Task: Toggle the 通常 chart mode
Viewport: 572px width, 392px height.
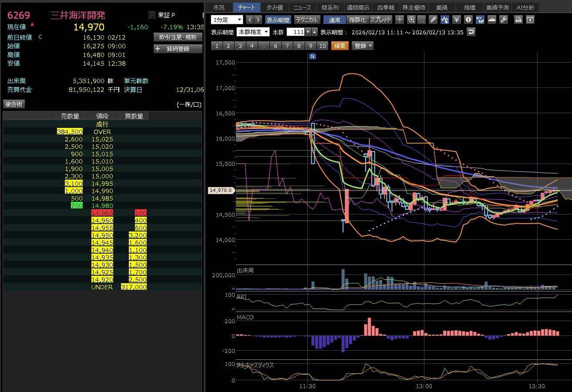Action: 335,20
